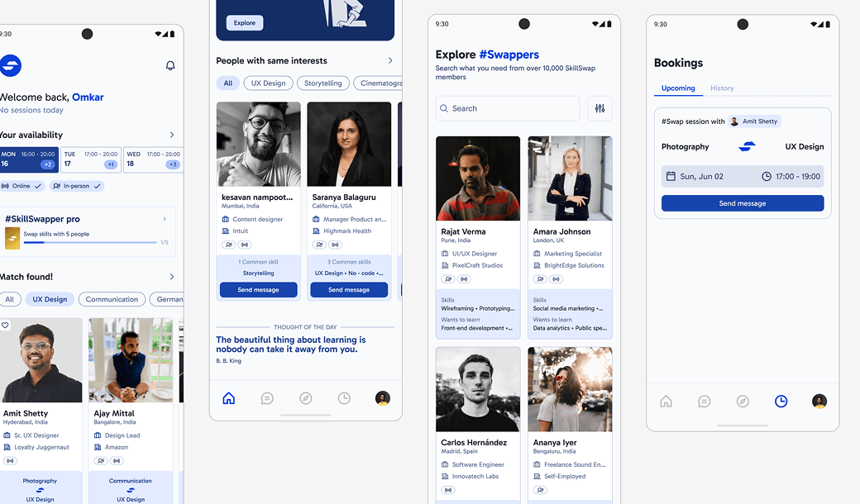This screenshot has height=504, width=860.
Task: Select the Upcoming bookings tab
Action: point(678,88)
